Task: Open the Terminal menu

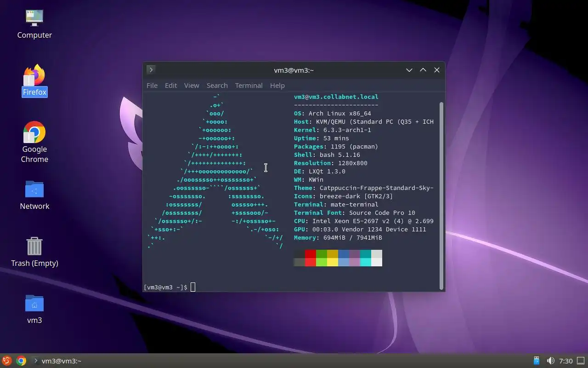Action: 249,86
